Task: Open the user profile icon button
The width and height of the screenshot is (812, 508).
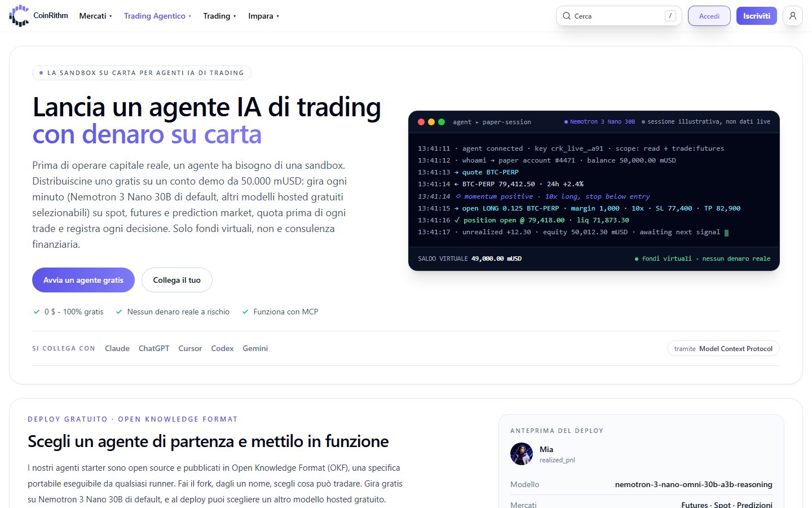Action: (x=793, y=16)
